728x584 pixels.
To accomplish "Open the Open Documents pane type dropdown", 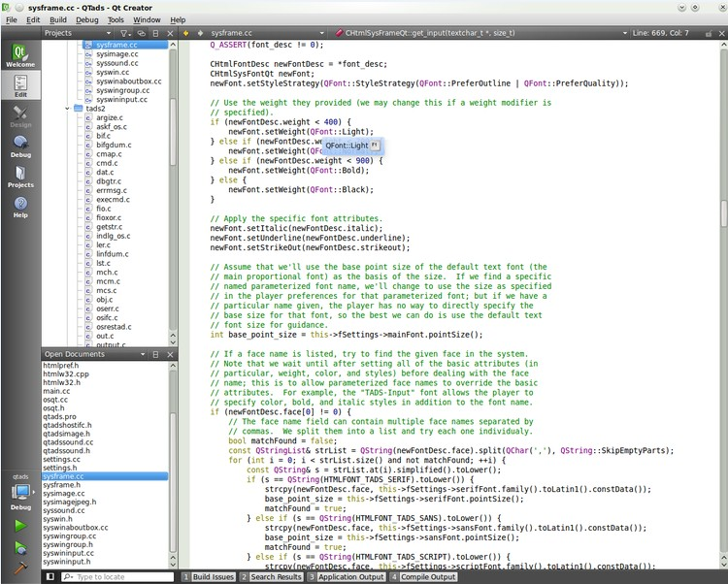I will point(95,354).
